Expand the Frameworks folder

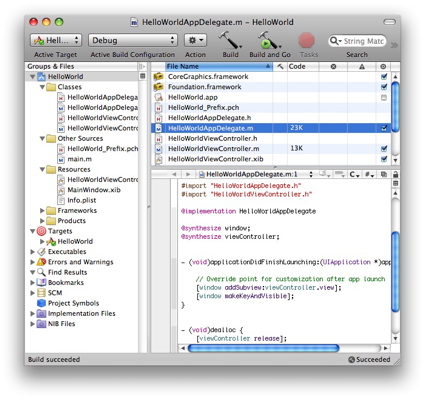pyautogui.click(x=42, y=211)
